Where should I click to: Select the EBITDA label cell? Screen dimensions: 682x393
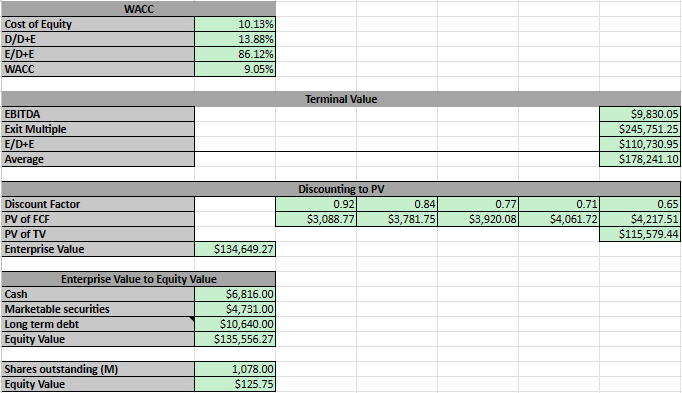tap(98, 114)
